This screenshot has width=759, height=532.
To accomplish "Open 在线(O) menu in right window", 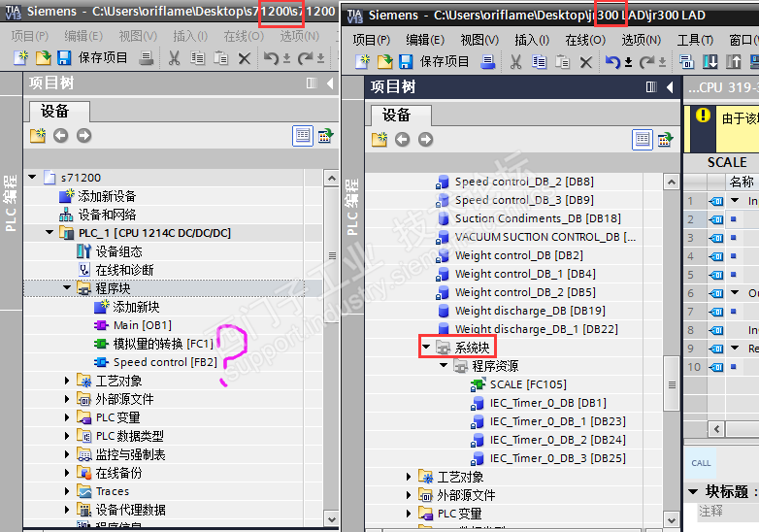I will 585,40.
